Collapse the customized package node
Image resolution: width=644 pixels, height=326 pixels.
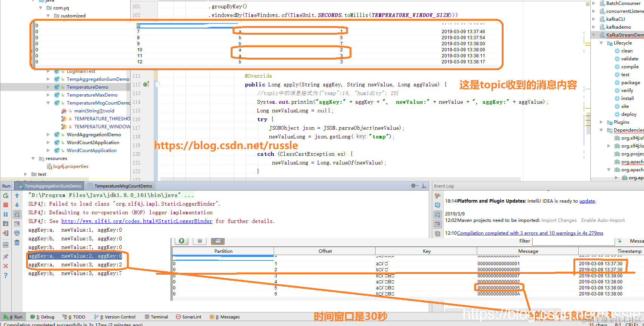pyautogui.click(x=48, y=15)
